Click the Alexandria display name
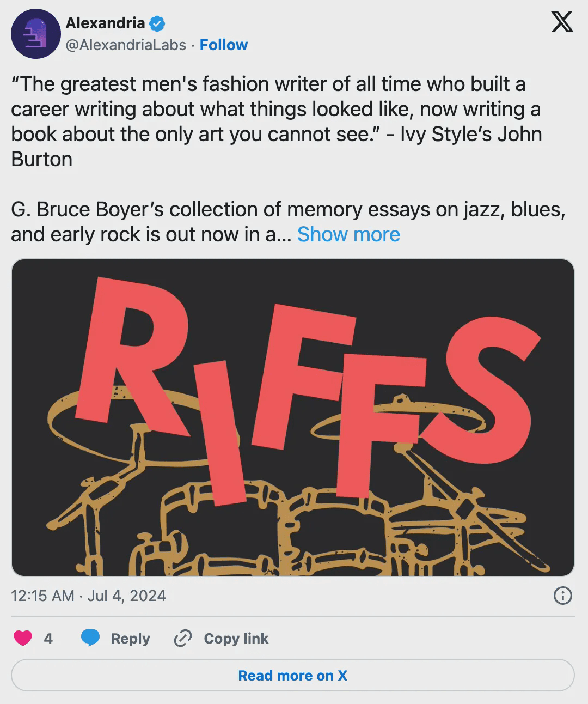The height and width of the screenshot is (704, 588). 105,23
